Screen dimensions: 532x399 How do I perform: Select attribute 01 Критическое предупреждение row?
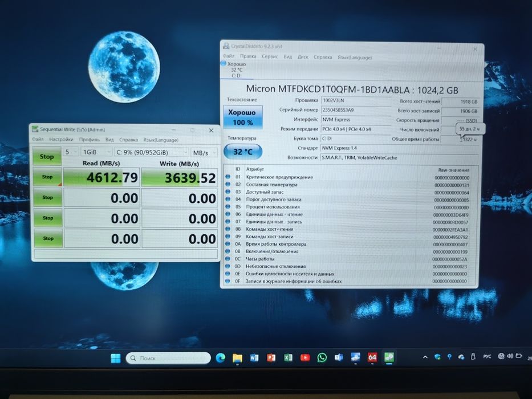(351, 177)
